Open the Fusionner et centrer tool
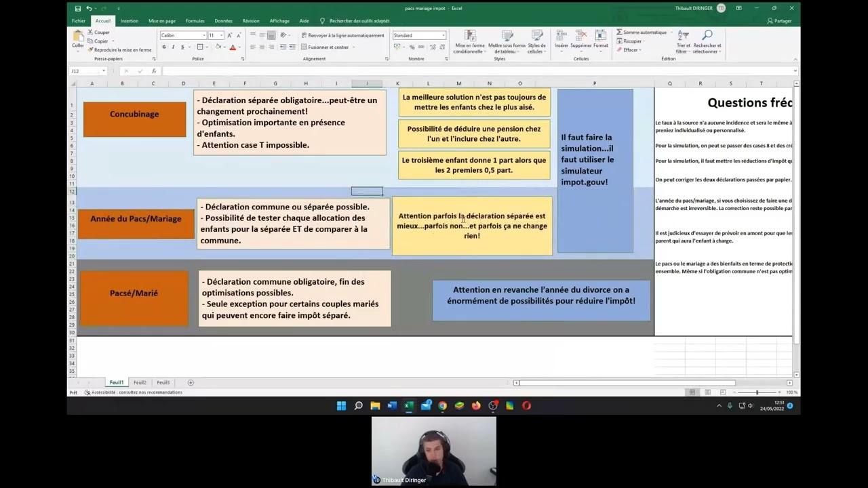This screenshot has width=868, height=488. click(x=304, y=47)
